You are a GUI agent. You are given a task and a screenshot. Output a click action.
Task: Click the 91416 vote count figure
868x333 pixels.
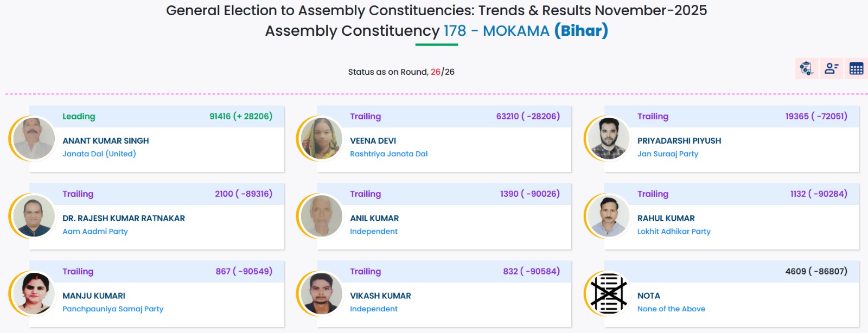point(220,117)
